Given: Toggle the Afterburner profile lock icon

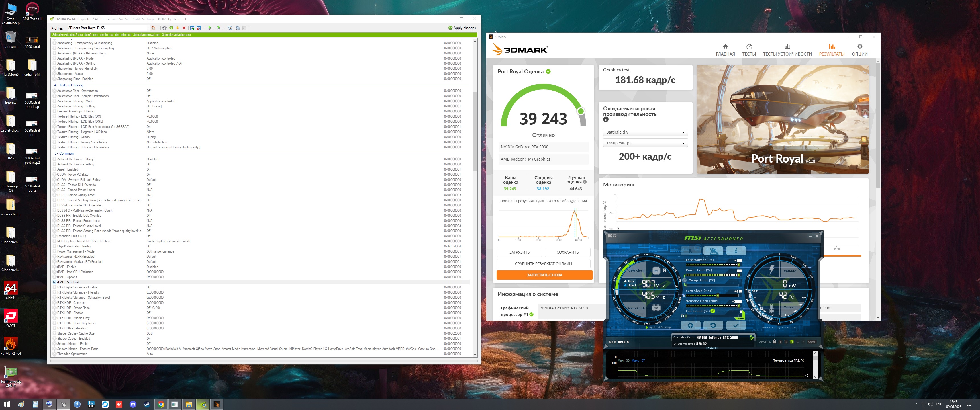Looking at the screenshot, I should coord(775,342).
